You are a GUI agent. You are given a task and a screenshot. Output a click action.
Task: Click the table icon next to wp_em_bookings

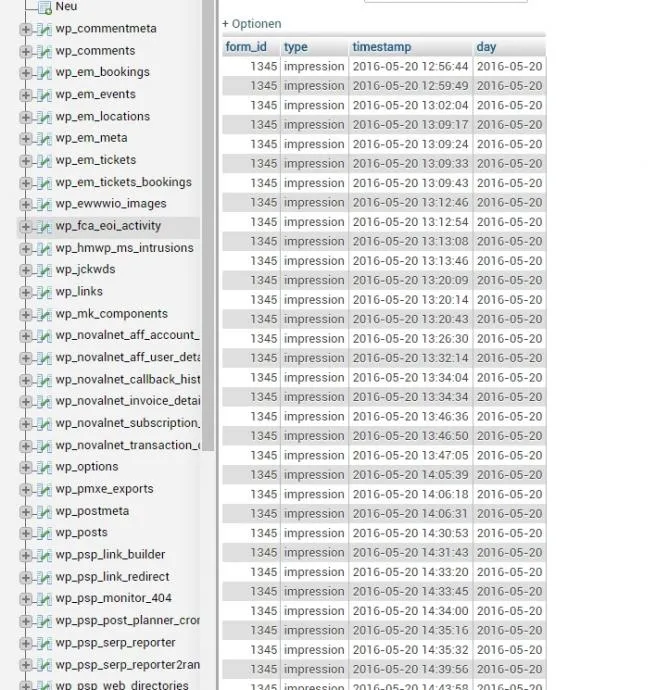(x=44, y=73)
